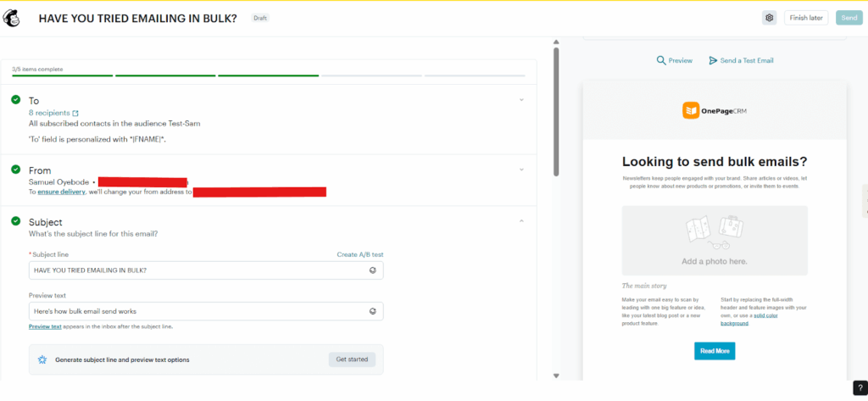Click the Preview magnifier icon
This screenshot has width=868, height=401.
(x=661, y=60)
